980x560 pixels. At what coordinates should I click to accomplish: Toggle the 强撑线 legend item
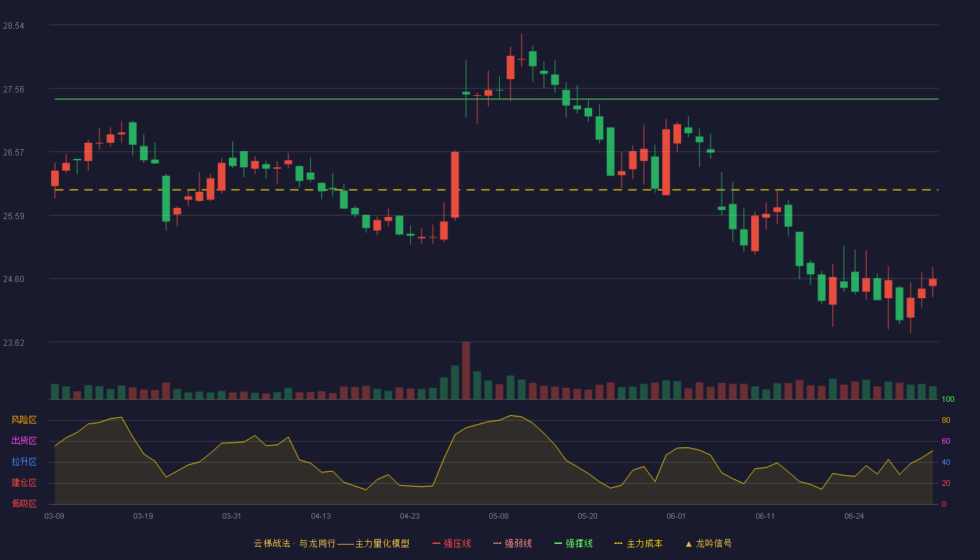(573, 543)
